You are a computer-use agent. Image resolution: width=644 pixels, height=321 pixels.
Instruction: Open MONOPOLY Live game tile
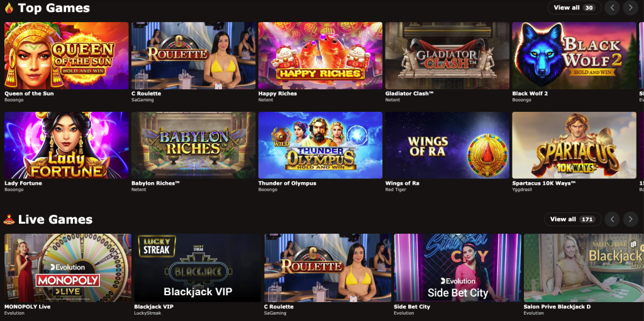(x=68, y=268)
